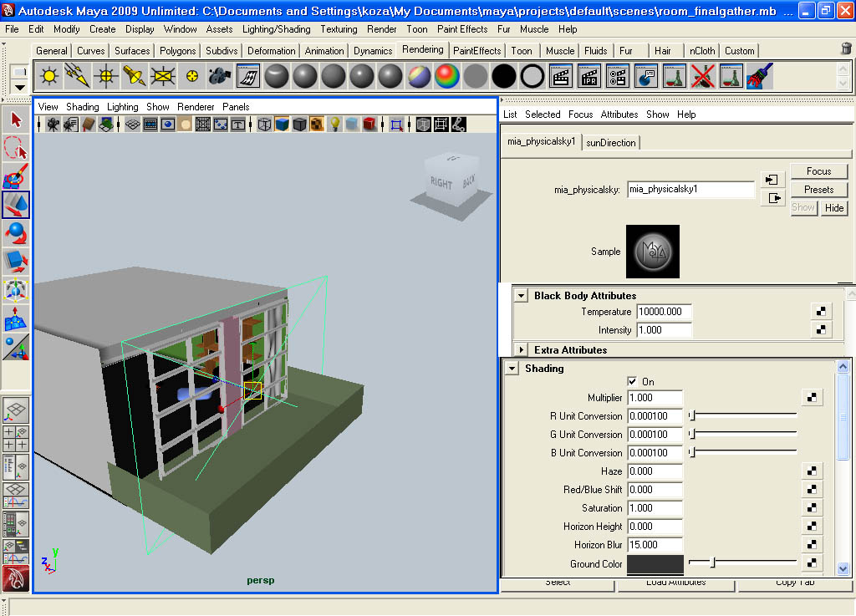Viewport: 856px width, 616px height.
Task: Activate the Rotate Tool
Action: [16, 233]
